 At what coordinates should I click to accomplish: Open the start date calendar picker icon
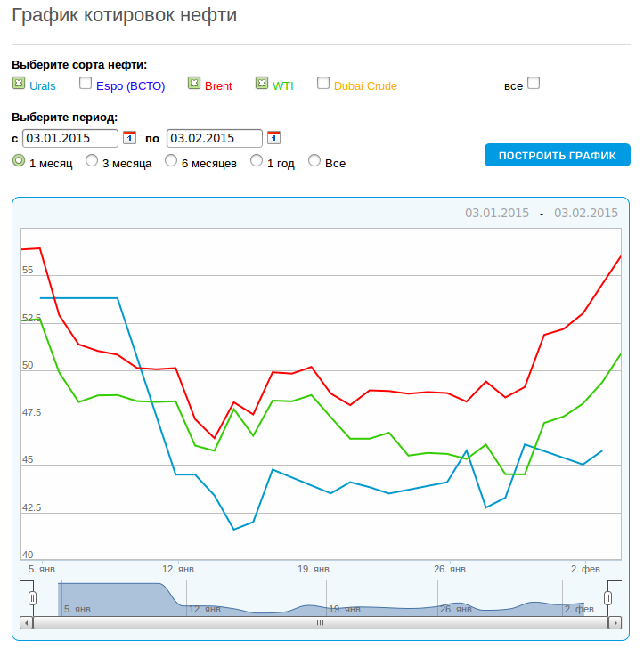coord(129,138)
